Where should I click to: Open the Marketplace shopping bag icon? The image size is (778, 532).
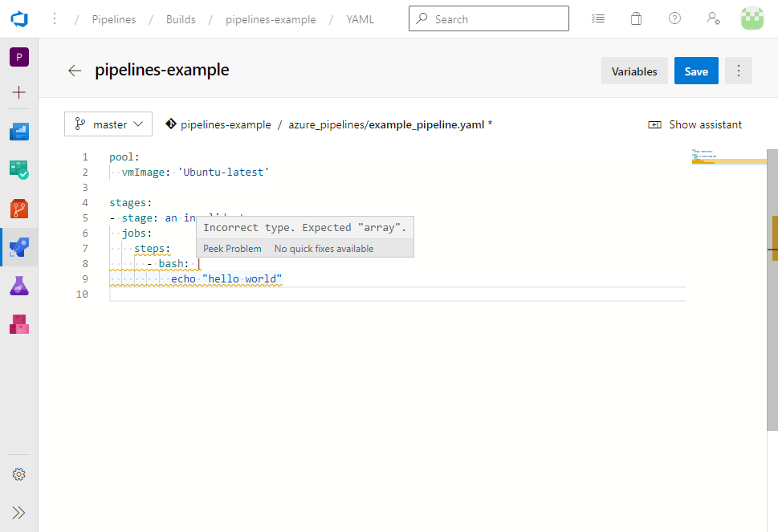[636, 18]
